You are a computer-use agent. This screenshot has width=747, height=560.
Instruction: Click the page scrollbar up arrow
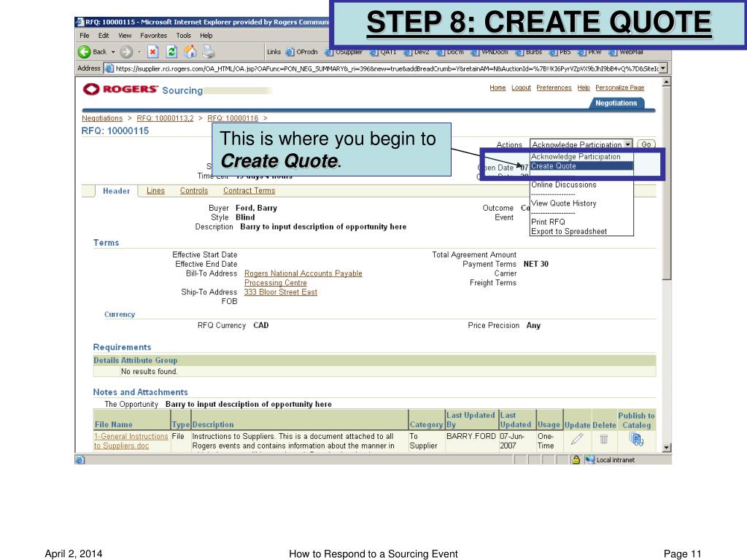click(x=667, y=82)
